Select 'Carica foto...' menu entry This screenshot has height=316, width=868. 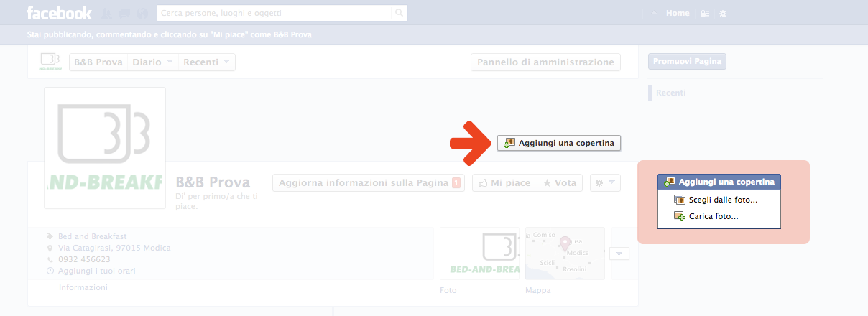pos(713,216)
